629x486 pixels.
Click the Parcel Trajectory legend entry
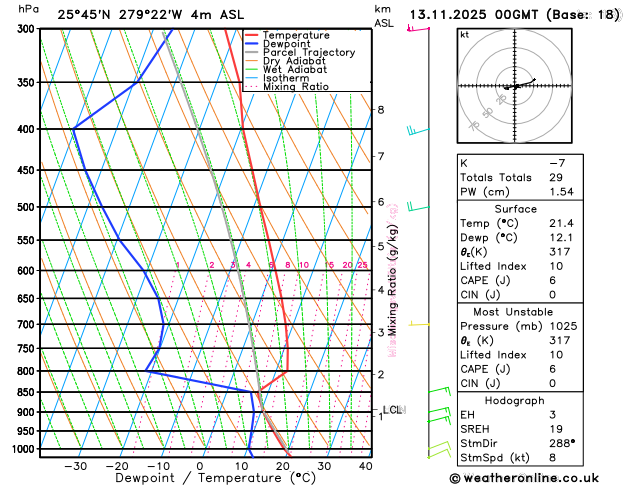tap(300, 53)
